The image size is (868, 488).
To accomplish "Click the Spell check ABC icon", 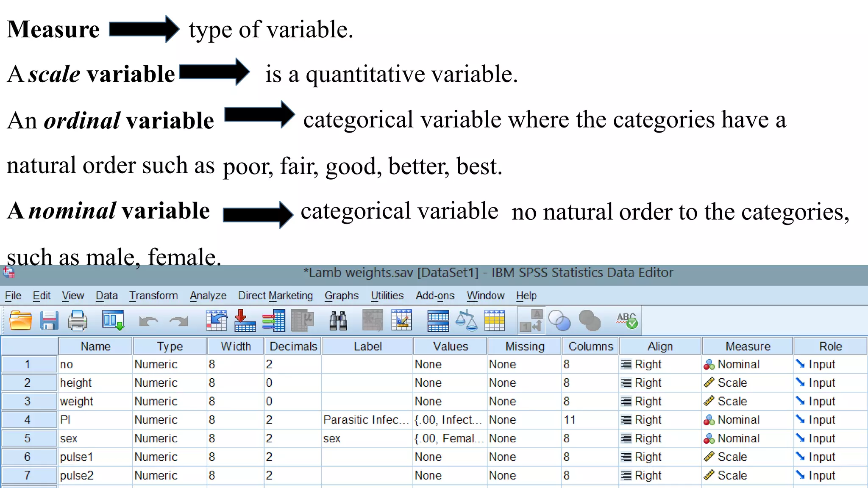I will 627,321.
